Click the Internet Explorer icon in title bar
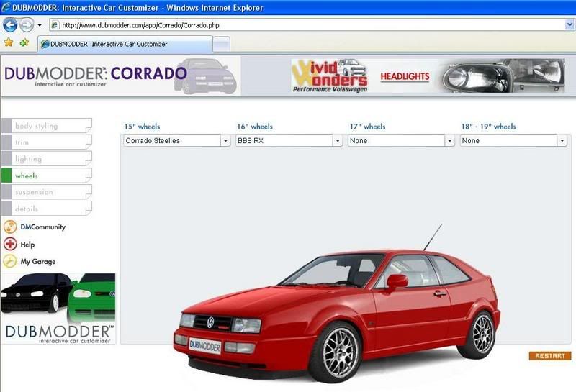The width and height of the screenshot is (576, 392). point(6,7)
